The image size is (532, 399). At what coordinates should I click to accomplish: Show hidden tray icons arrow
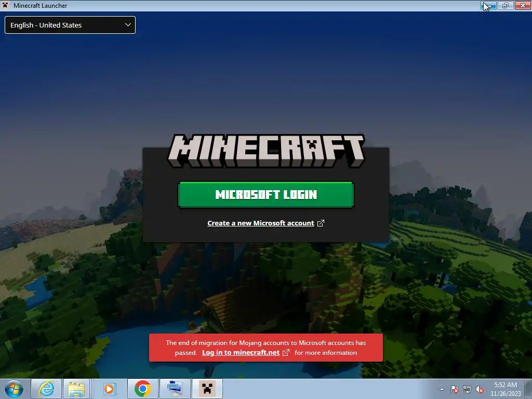(x=442, y=389)
